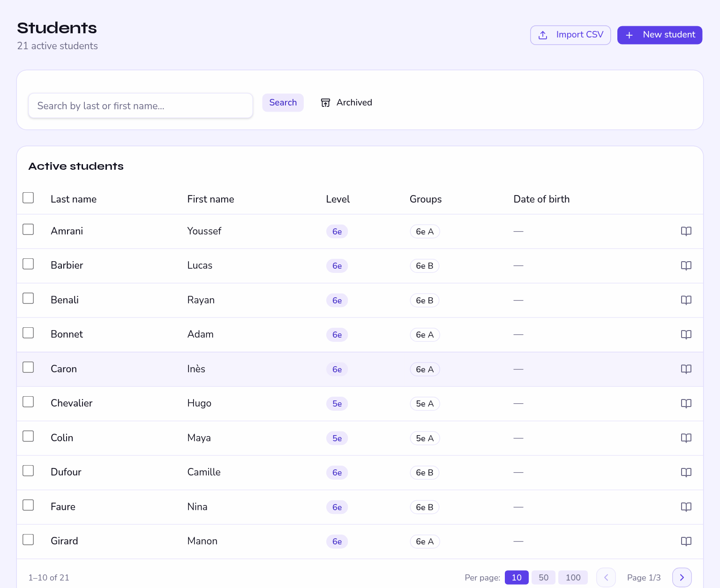Open the book icon for Caron
720x588 pixels.
(686, 369)
